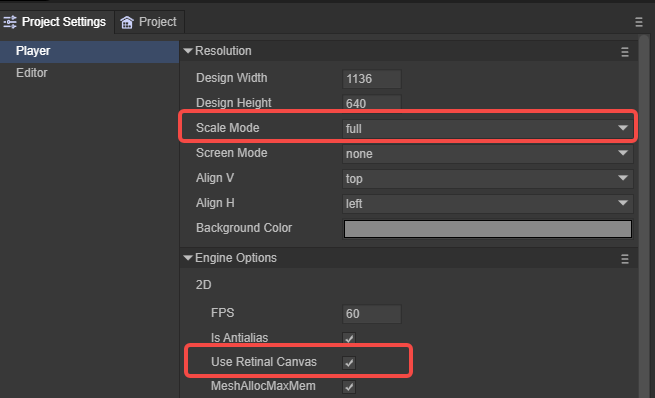
Task: Toggle the MeshAllocMaxMem checkbox
Action: 349,387
